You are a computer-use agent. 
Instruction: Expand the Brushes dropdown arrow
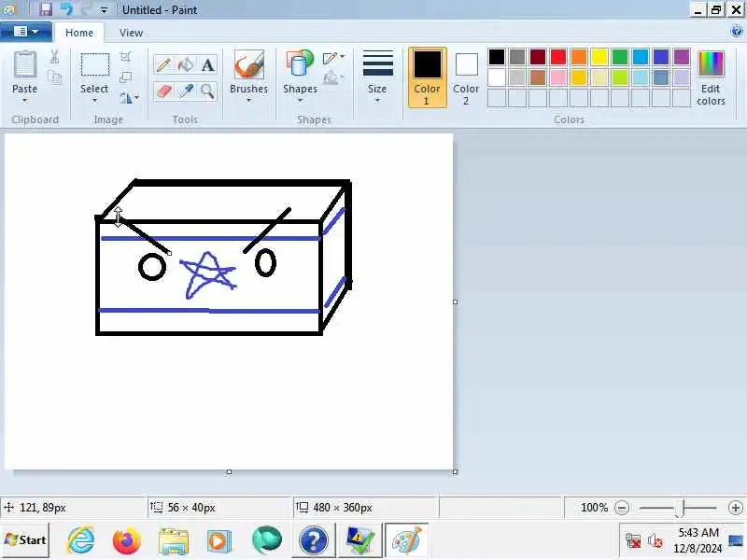pyautogui.click(x=248, y=101)
